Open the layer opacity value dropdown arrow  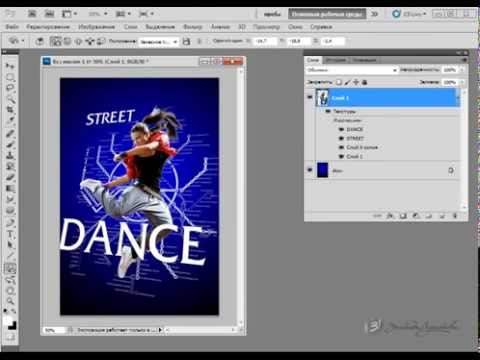pyautogui.click(x=462, y=70)
